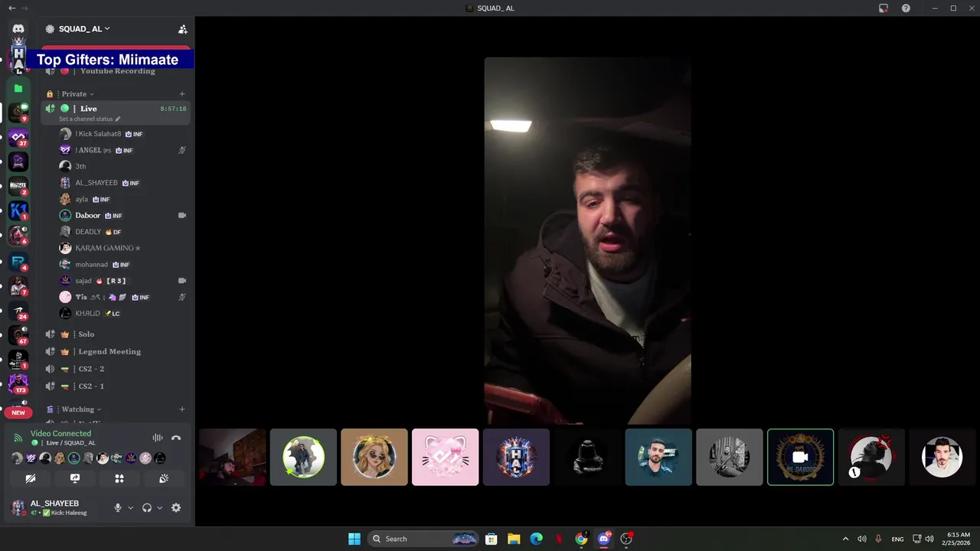Join the CS2 - 2 voice channel

(x=115, y=369)
